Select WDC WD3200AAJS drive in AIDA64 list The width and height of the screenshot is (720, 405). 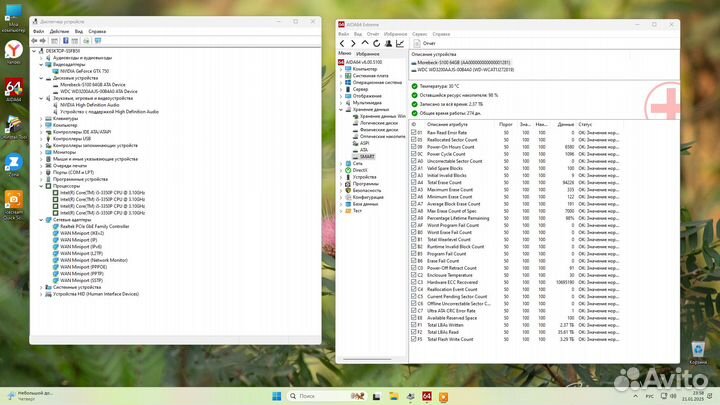point(462,70)
